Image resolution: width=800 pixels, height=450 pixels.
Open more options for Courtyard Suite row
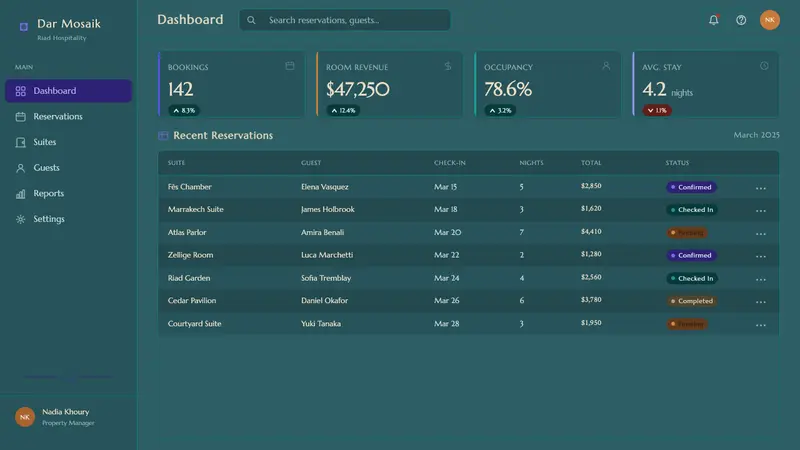click(761, 324)
